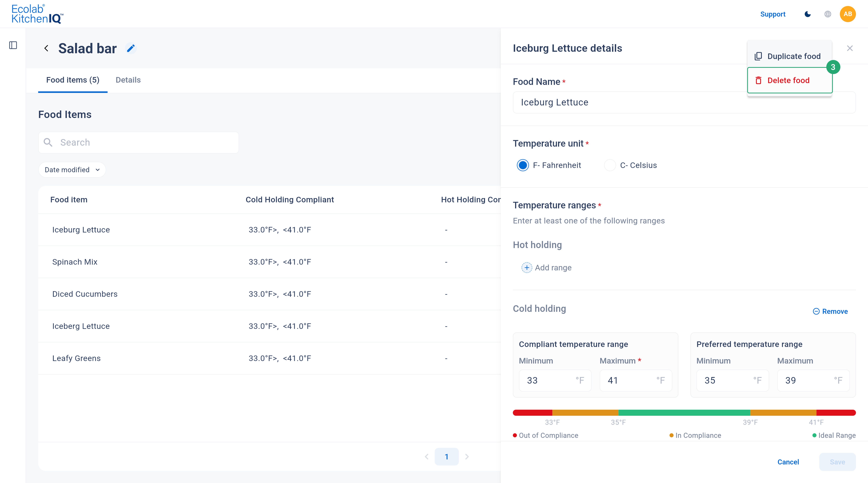Click the Out of Compliance legend label

pos(548,436)
